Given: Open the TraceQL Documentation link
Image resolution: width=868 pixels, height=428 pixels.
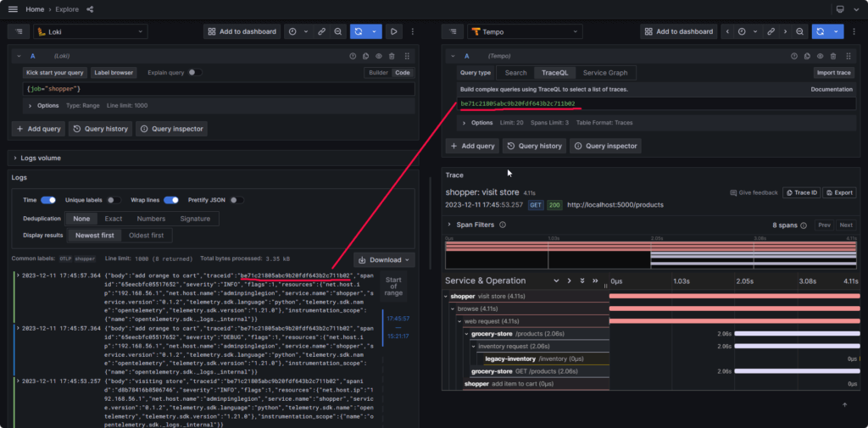Looking at the screenshot, I should [x=832, y=89].
